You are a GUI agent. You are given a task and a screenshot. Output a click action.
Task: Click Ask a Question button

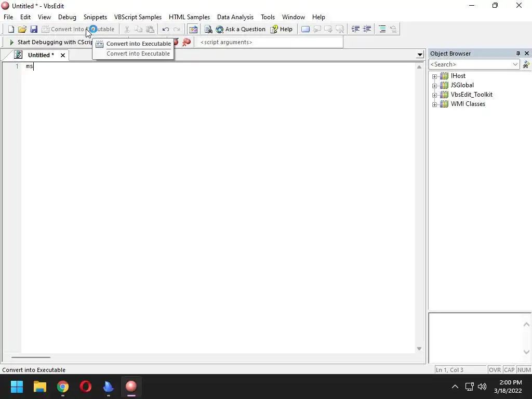241,29
